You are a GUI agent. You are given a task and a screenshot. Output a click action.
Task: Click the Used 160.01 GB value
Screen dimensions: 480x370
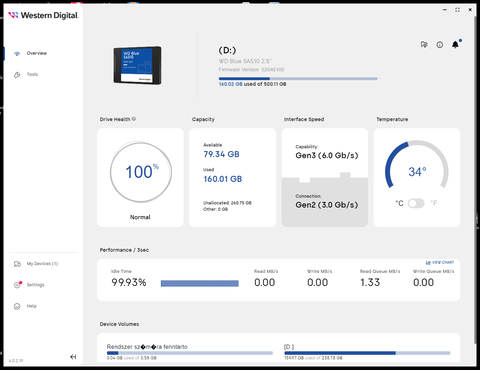pos(223,179)
